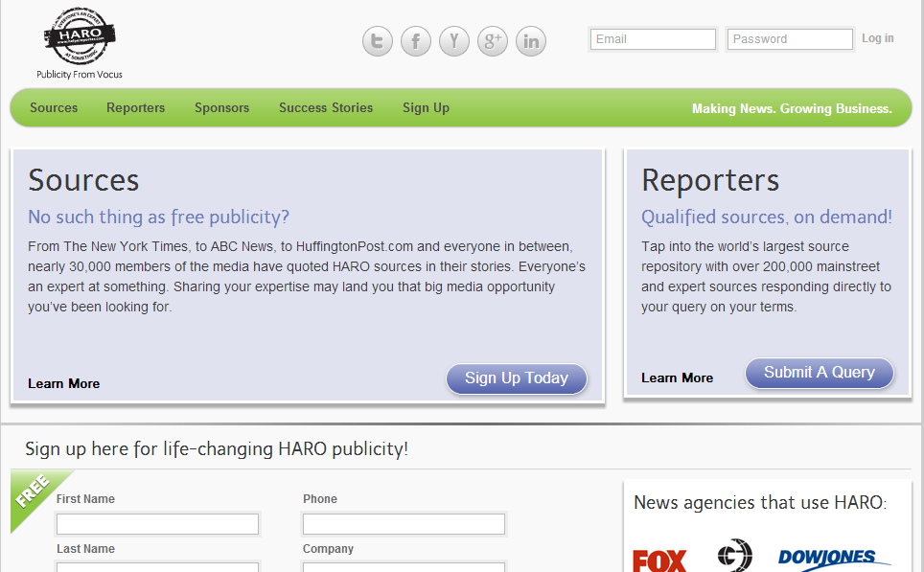Click the globe news agency logo

(x=734, y=555)
